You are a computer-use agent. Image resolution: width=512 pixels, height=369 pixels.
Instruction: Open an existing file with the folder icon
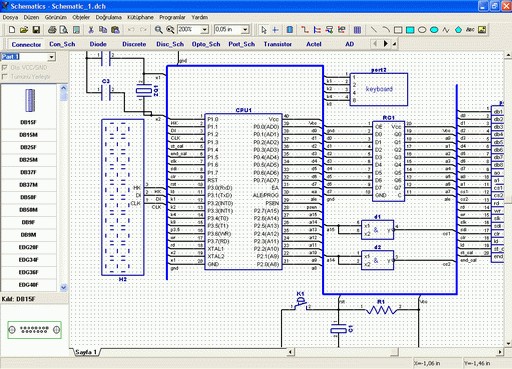[x=24, y=30]
